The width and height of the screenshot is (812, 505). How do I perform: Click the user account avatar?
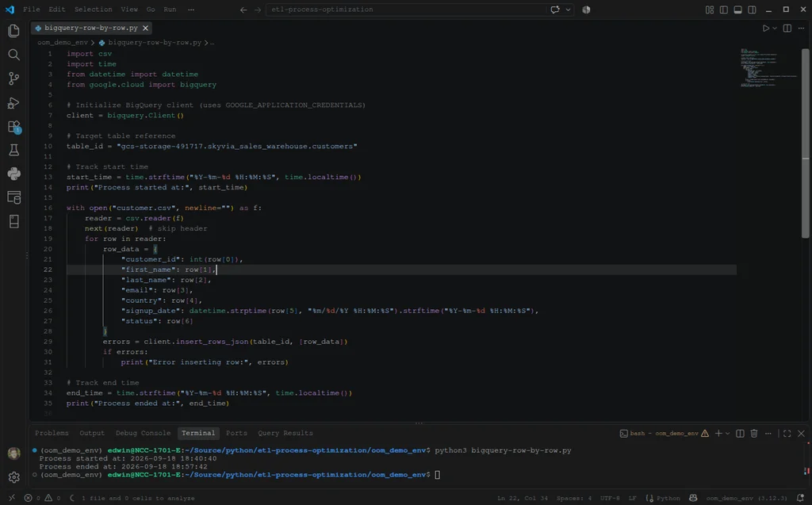coord(14,453)
